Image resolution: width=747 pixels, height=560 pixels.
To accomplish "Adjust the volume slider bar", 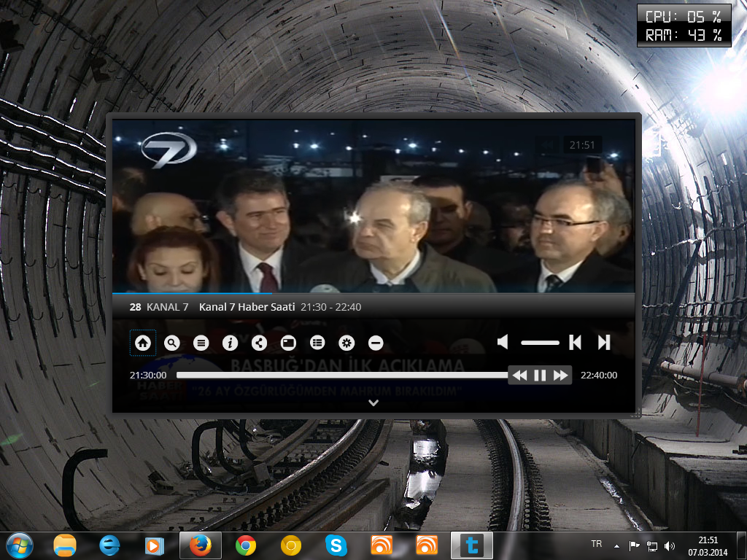I will (x=540, y=342).
